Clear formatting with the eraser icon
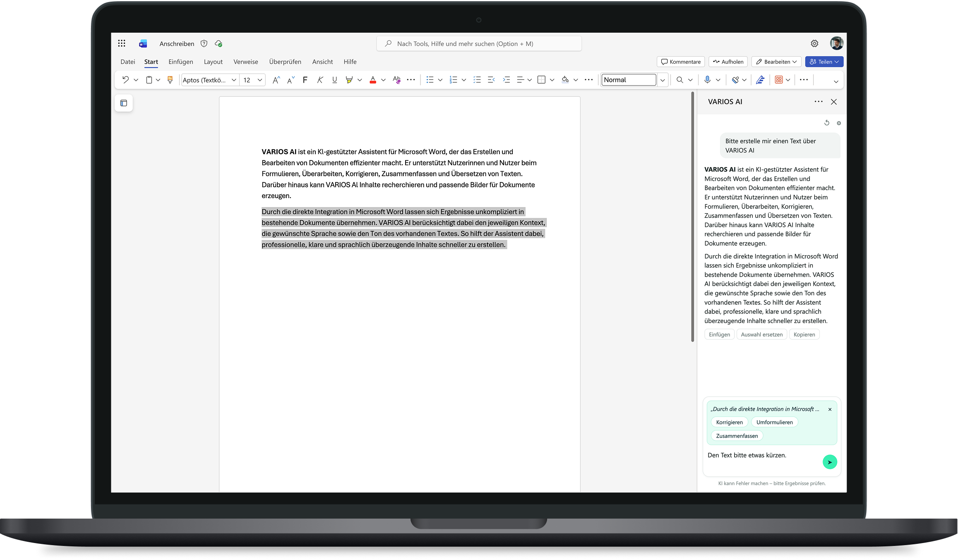This screenshot has width=958, height=560. pyautogui.click(x=397, y=80)
